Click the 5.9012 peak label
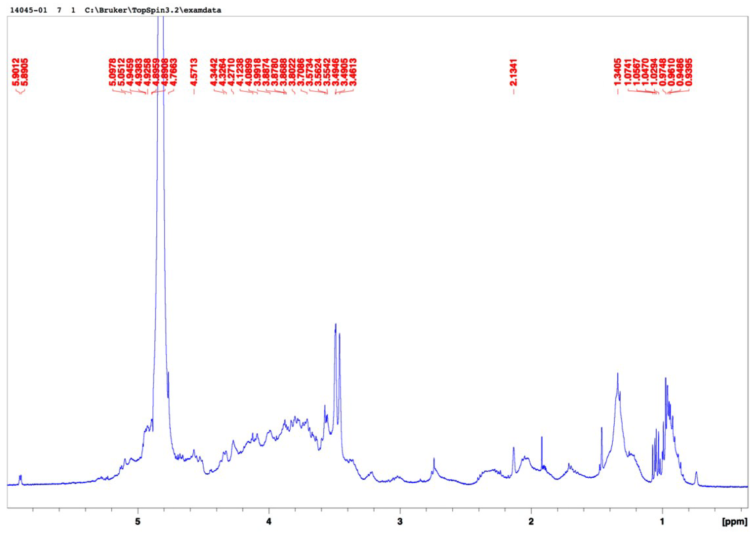The height and width of the screenshot is (534, 756). click(x=16, y=72)
